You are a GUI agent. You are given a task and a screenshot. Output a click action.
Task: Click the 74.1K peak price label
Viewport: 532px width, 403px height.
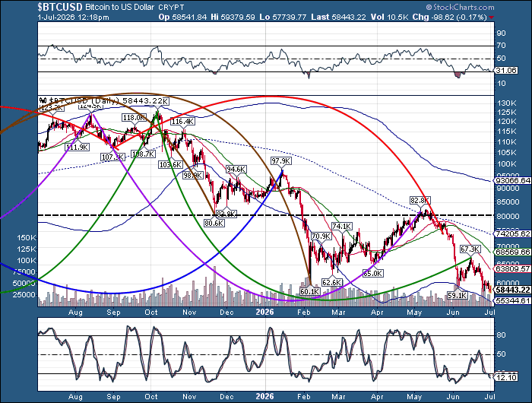[x=342, y=226]
